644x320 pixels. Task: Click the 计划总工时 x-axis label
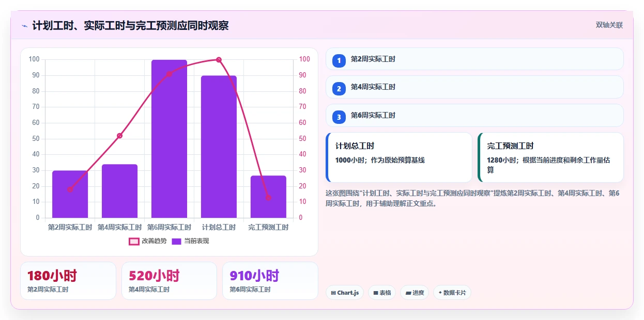[x=219, y=227]
